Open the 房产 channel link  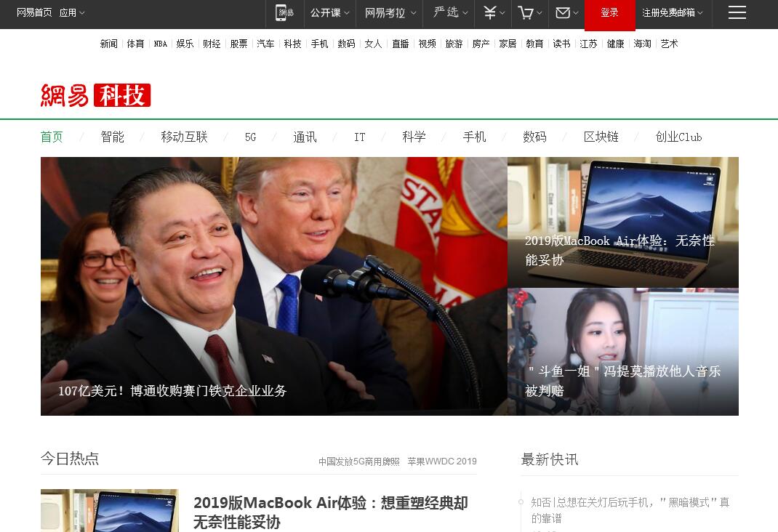point(481,44)
